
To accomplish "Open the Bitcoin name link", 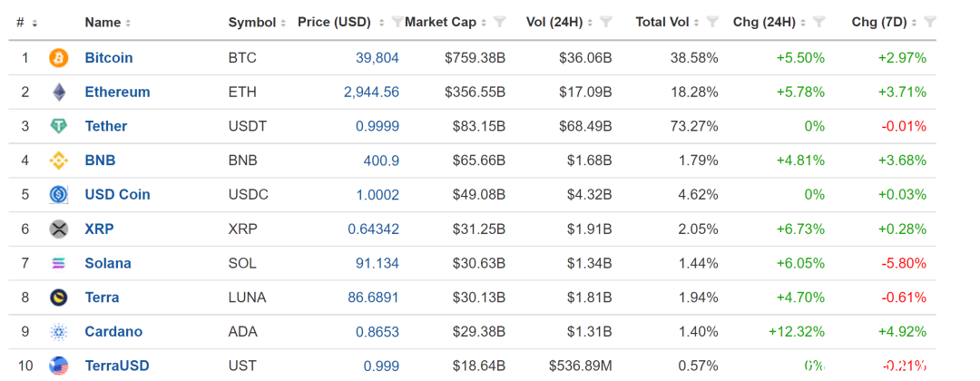I will [109, 58].
